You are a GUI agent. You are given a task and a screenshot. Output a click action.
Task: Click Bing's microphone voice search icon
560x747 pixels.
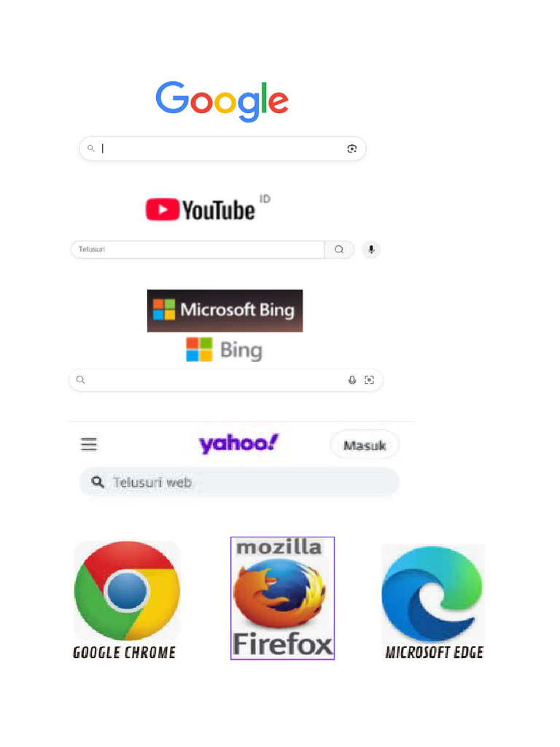click(x=352, y=379)
